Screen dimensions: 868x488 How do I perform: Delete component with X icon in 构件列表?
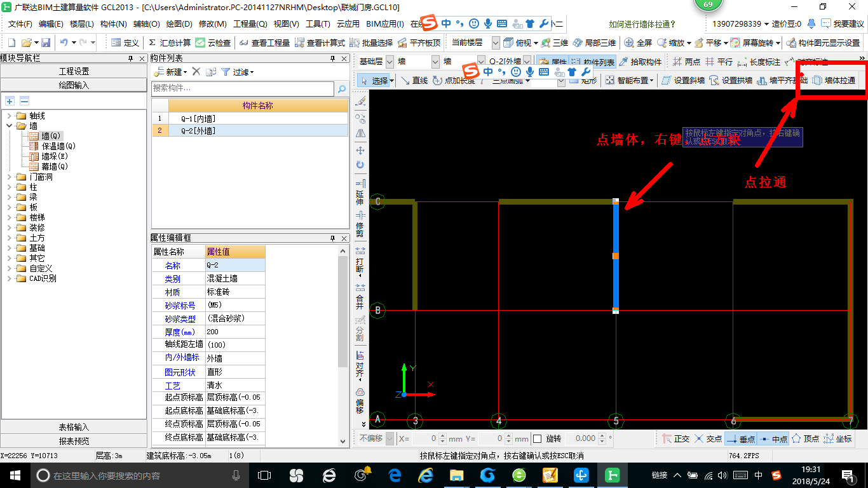click(196, 72)
